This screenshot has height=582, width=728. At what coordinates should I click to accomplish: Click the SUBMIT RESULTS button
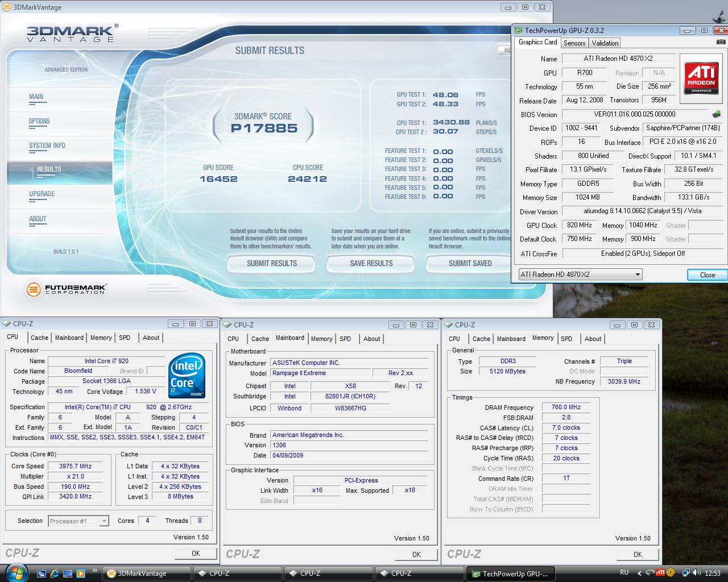(272, 263)
